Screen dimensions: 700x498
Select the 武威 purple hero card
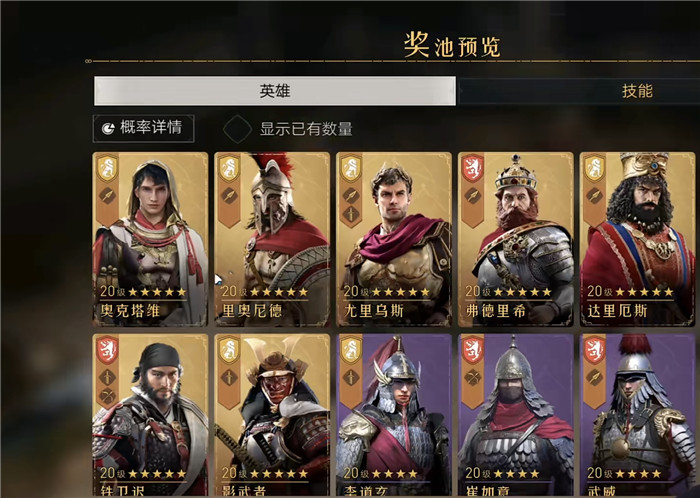(x=638, y=416)
